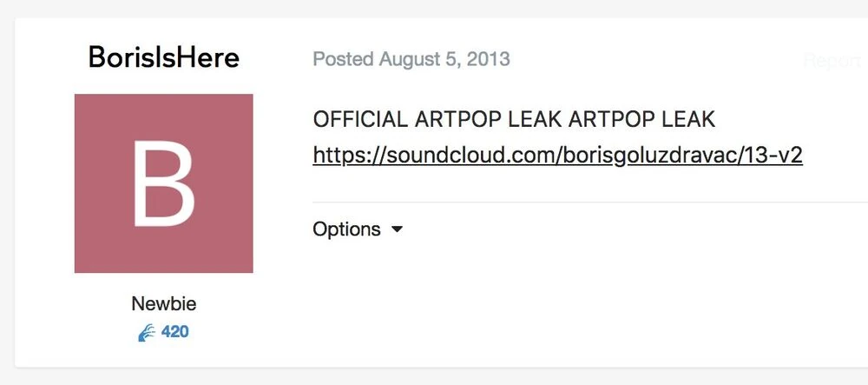Click the OFFICIAL ARTPOP LEAK post text
This screenshot has width=868, height=385.
coord(514,119)
